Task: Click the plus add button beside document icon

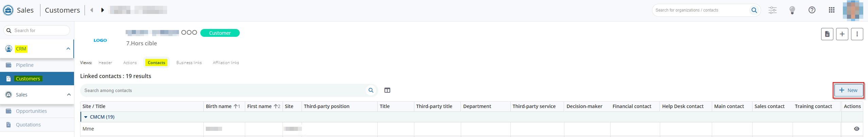Action: point(842,34)
